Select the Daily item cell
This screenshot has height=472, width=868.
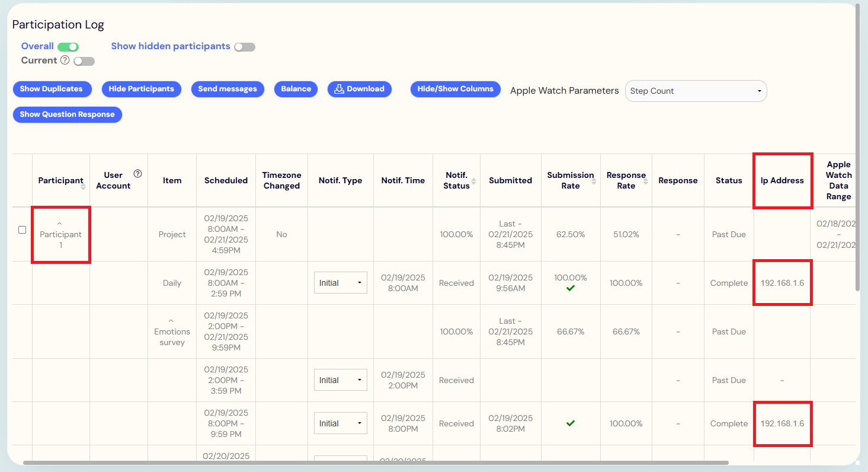(x=172, y=283)
